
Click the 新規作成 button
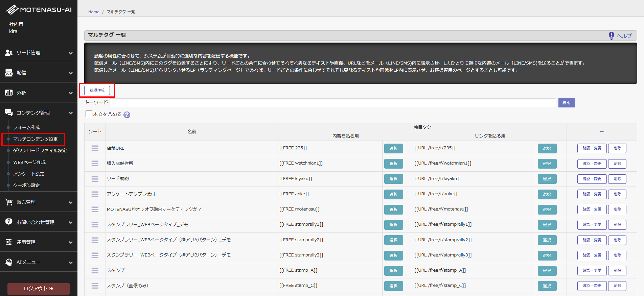pos(97,90)
